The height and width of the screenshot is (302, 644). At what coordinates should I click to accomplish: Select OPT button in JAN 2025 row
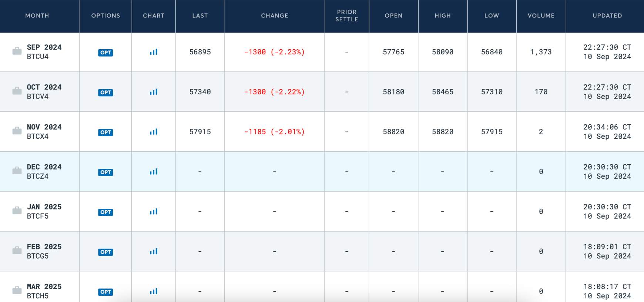105,212
